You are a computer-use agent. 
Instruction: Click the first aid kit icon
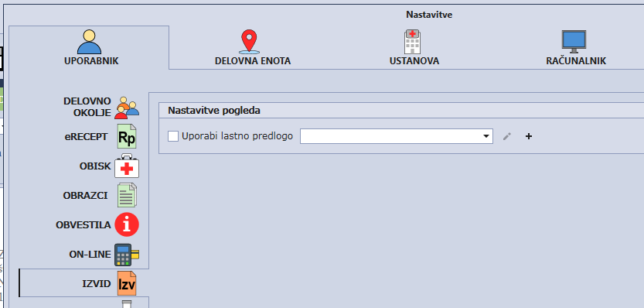pyautogui.click(x=127, y=166)
